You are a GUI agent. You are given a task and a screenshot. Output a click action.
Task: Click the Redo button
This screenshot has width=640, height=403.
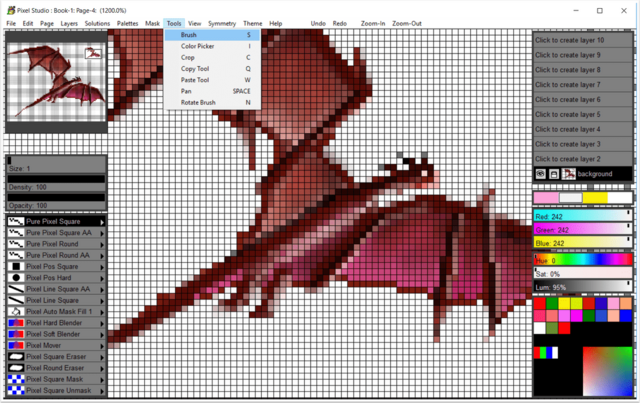340,23
